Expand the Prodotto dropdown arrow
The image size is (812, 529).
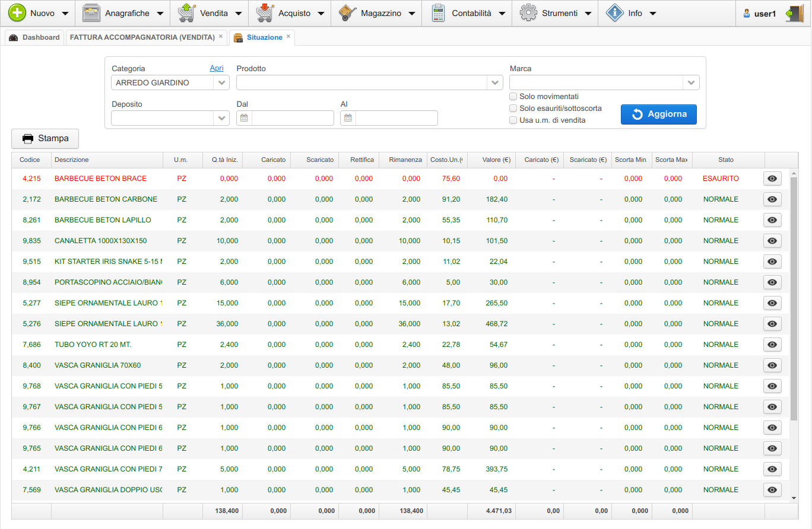(496, 82)
